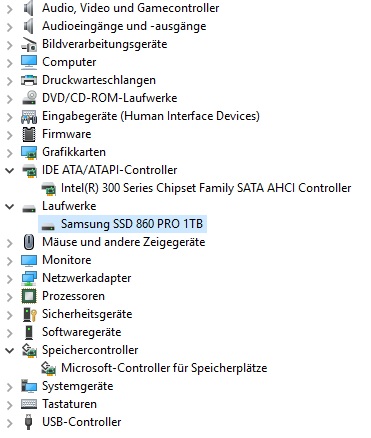
Task: Select the USB-Controller label
Action: 82,422
